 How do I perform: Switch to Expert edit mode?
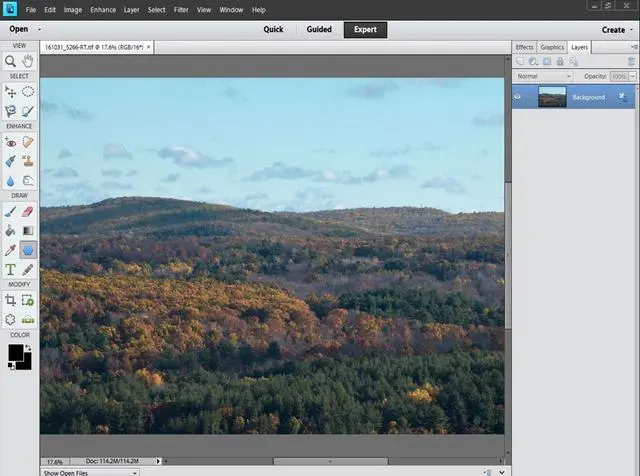(365, 30)
